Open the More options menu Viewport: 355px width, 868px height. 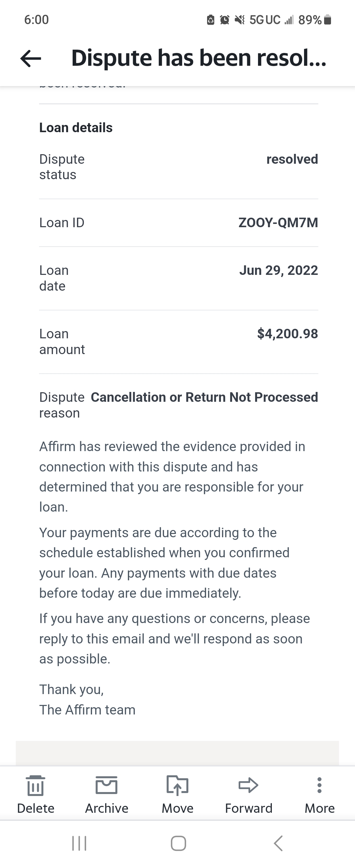coord(319,785)
